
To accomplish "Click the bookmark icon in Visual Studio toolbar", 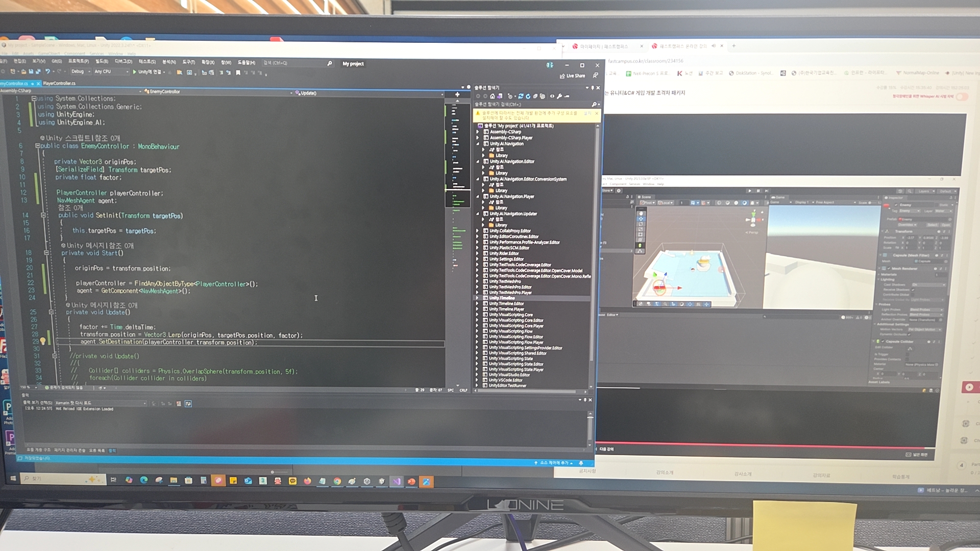I will (238, 72).
